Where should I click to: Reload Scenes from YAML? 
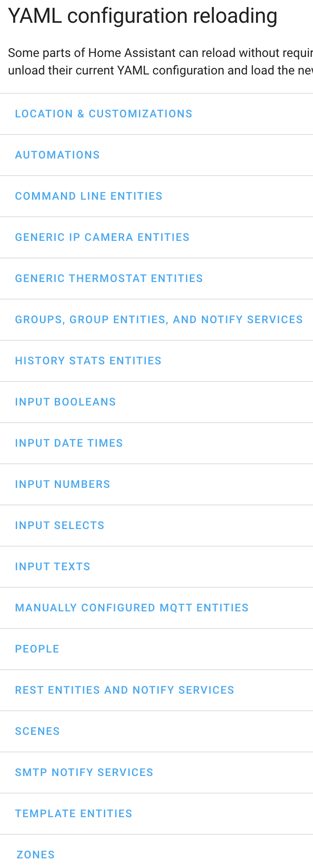click(37, 731)
